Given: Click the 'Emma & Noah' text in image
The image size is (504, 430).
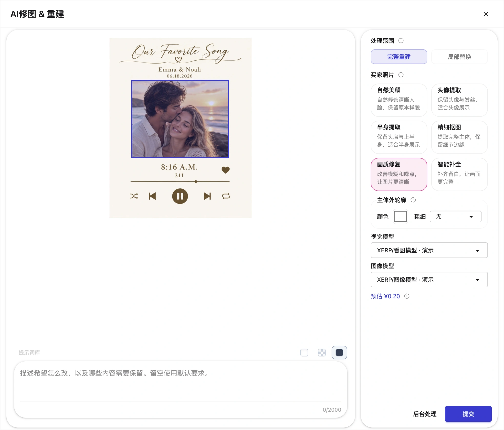Looking at the screenshot, I should [x=180, y=69].
